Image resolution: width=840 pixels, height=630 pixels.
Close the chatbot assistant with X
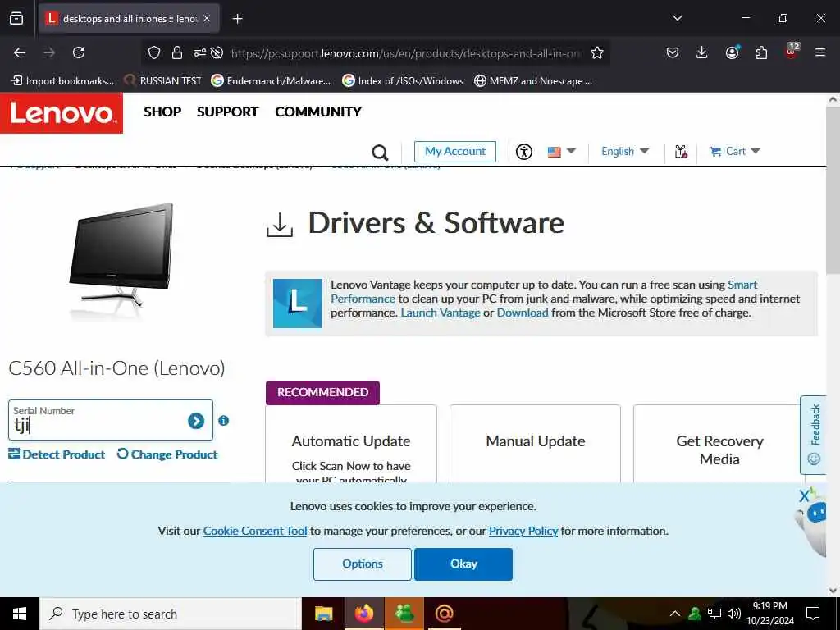pos(804,496)
